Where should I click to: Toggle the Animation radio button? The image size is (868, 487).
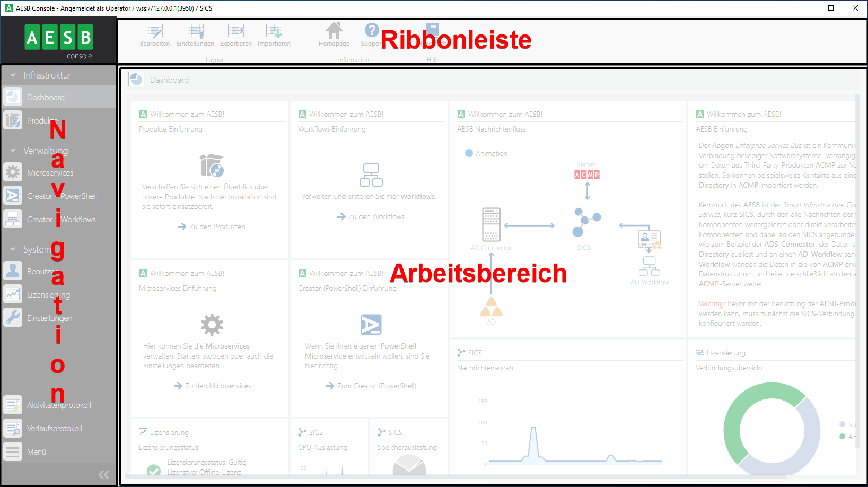[469, 153]
